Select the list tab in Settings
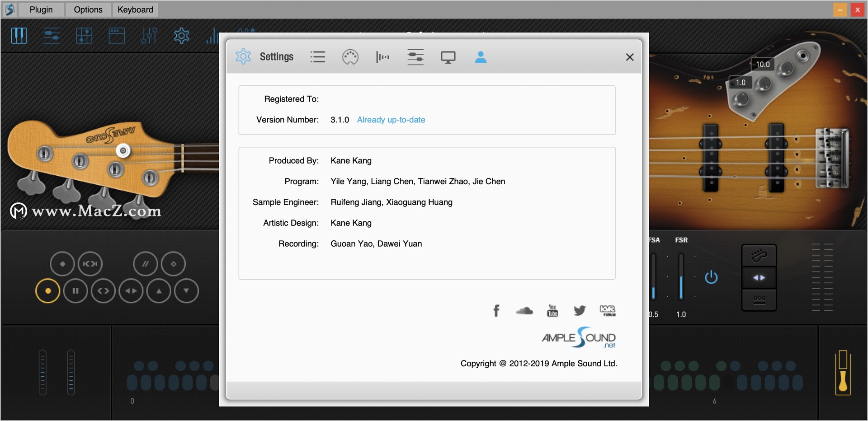Viewport: 868px width, 421px height. 318,57
